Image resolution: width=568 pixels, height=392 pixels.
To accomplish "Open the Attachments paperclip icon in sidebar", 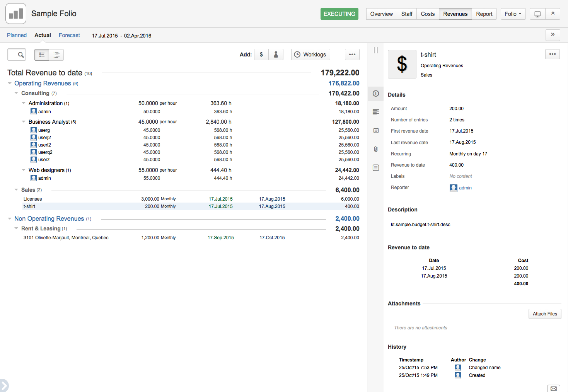I will click(375, 149).
